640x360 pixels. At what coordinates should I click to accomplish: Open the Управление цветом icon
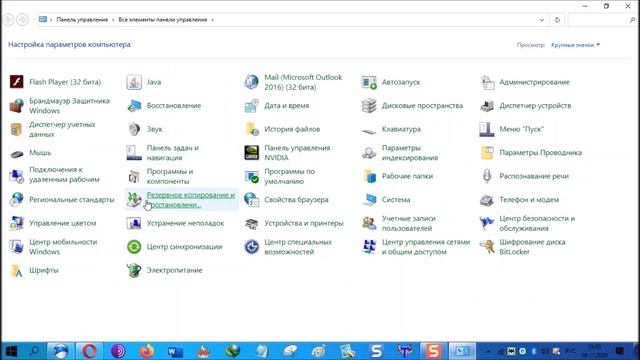pyautogui.click(x=17, y=223)
